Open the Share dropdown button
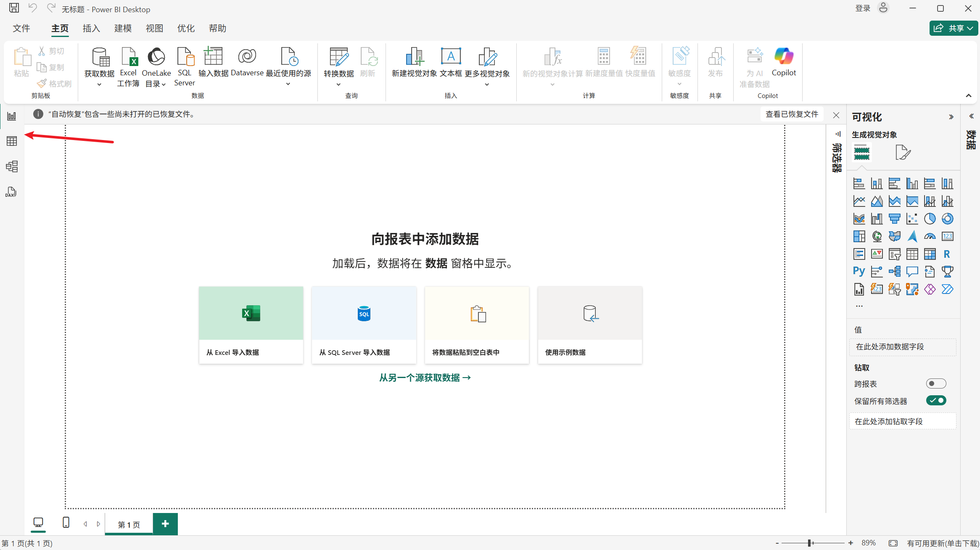 tap(953, 28)
